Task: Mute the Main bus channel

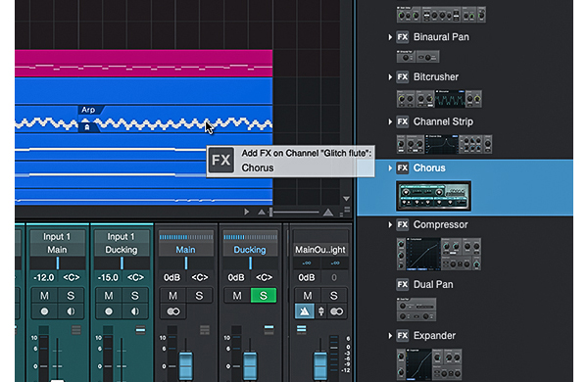Action: [x=172, y=296]
